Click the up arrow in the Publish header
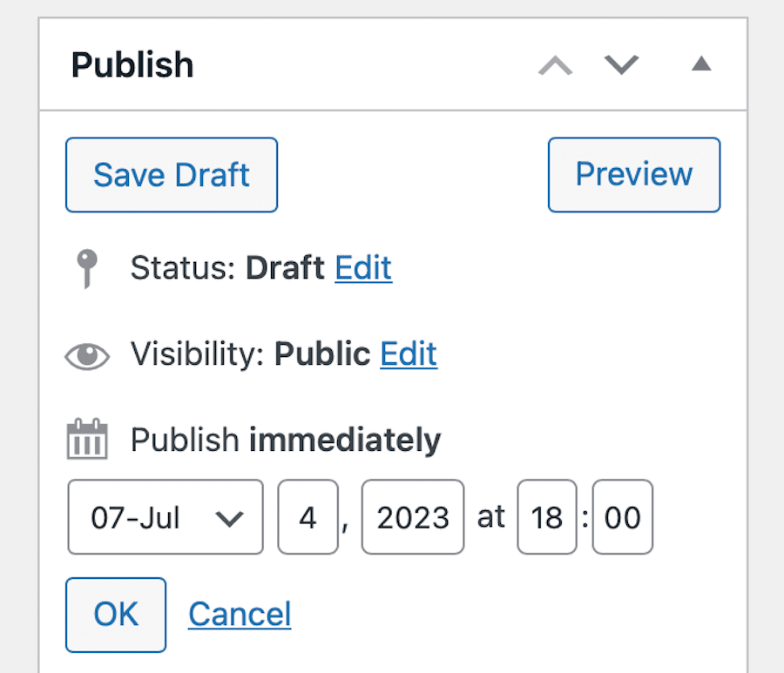Image resolution: width=784 pixels, height=673 pixels. click(555, 65)
